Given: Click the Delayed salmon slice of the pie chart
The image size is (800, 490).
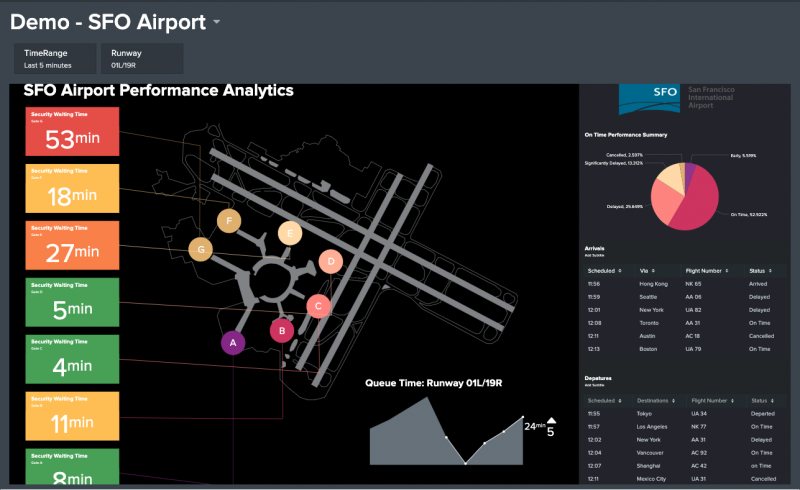Looking at the screenshot, I should point(666,203).
